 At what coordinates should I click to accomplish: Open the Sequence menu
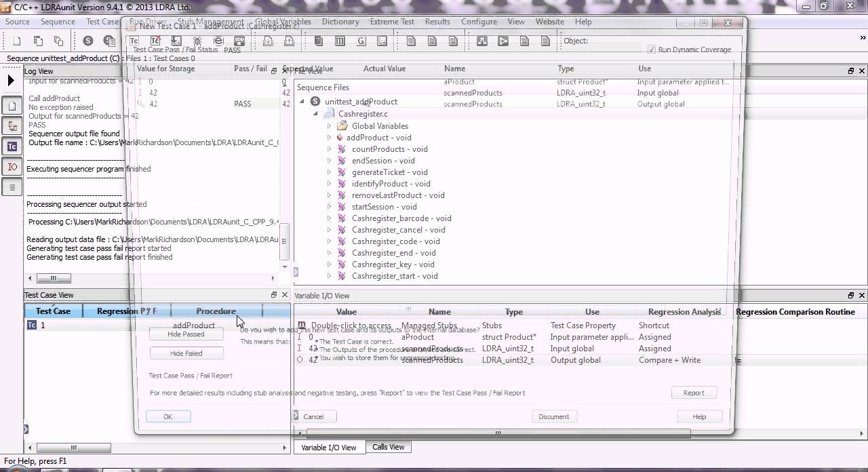point(58,22)
